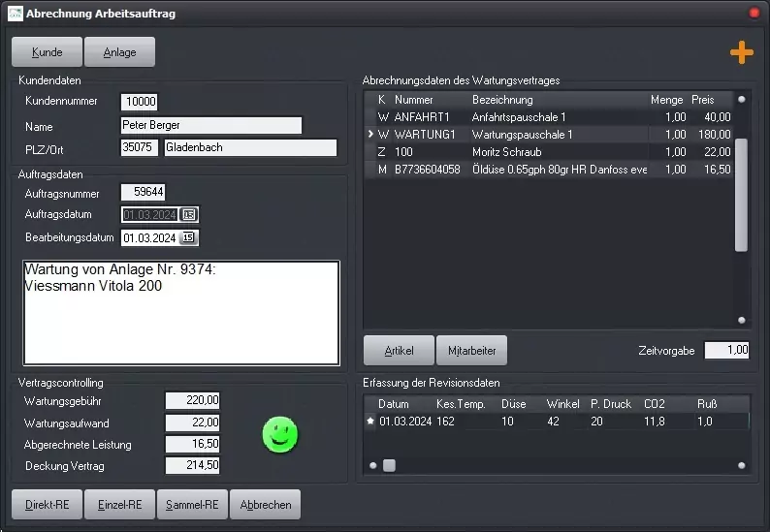Click the Kes.Temp. column header
The image size is (770, 532).
461,404
